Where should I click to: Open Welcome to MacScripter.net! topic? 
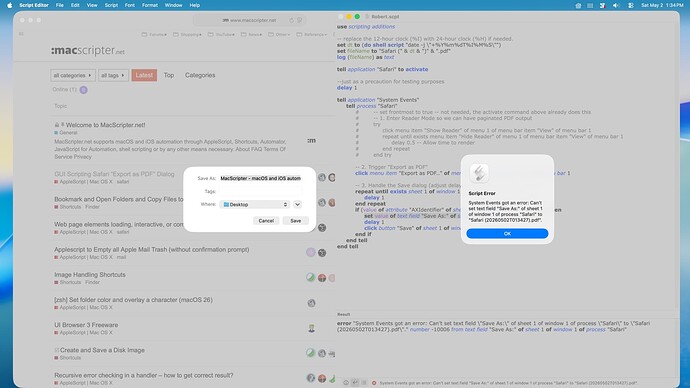[x=105, y=125]
